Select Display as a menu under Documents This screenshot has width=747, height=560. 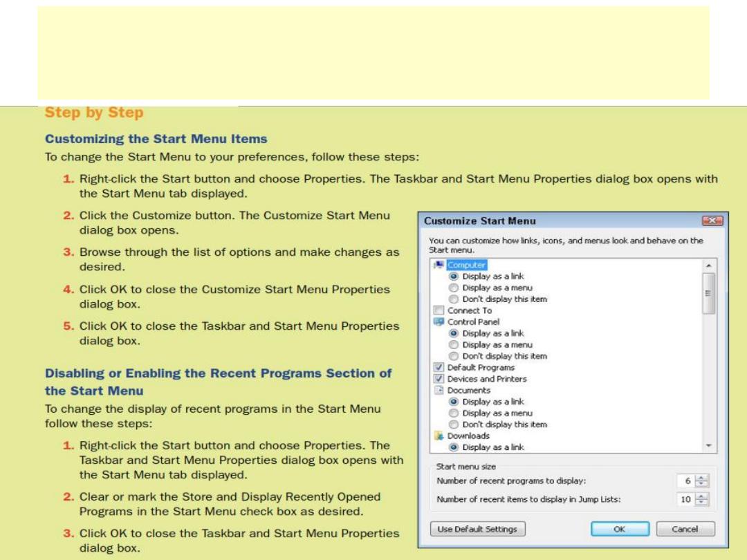(454, 413)
